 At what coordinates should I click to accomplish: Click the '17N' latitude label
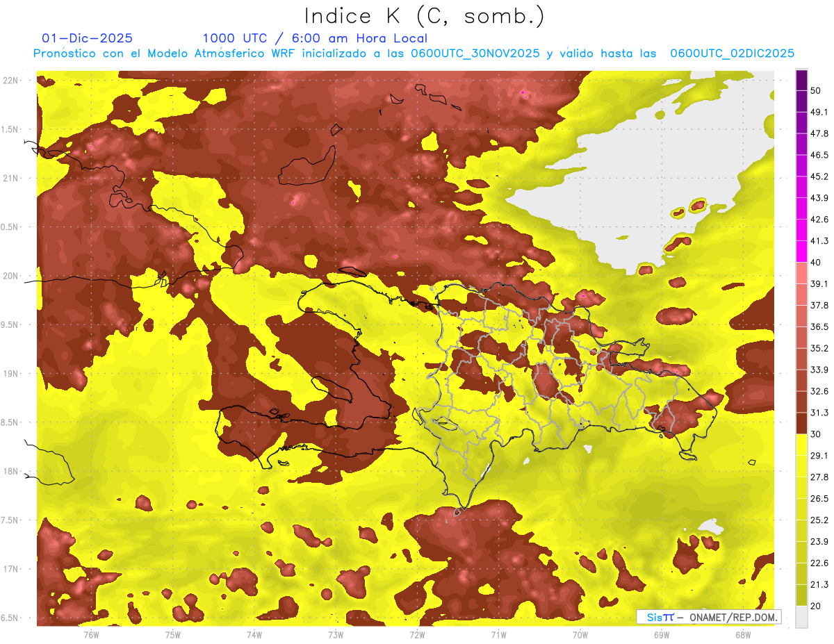tap(10, 569)
